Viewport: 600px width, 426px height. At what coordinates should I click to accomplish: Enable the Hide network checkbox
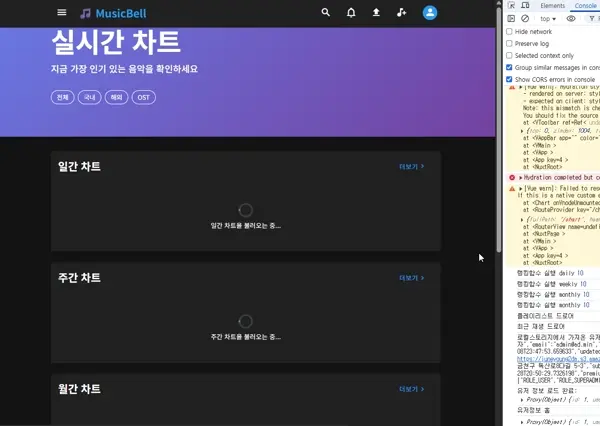(510, 32)
